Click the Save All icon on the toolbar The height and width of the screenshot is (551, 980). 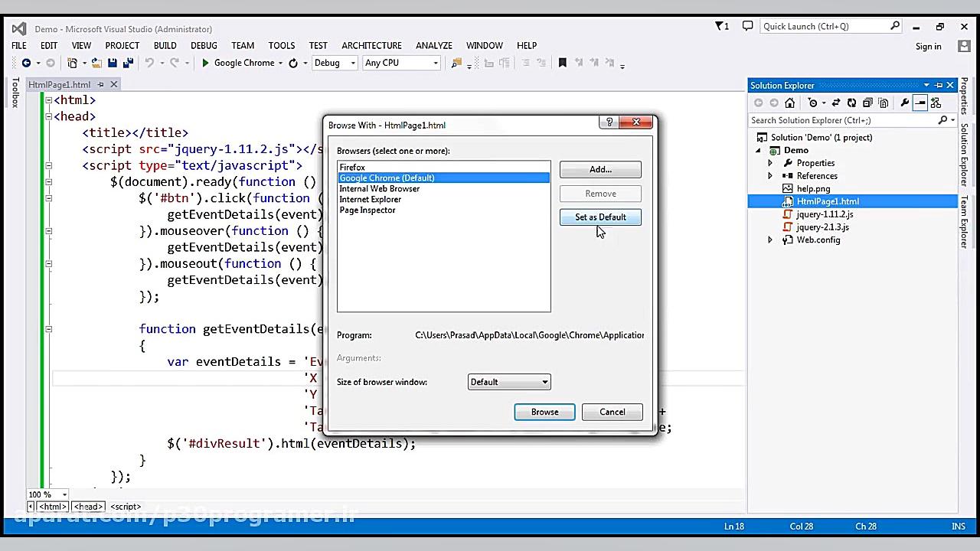coord(126,63)
